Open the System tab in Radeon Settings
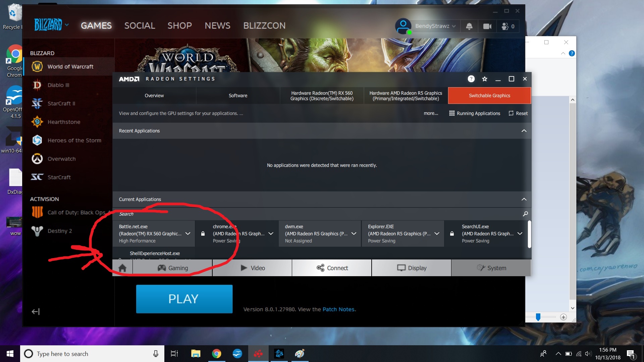 [491, 268]
